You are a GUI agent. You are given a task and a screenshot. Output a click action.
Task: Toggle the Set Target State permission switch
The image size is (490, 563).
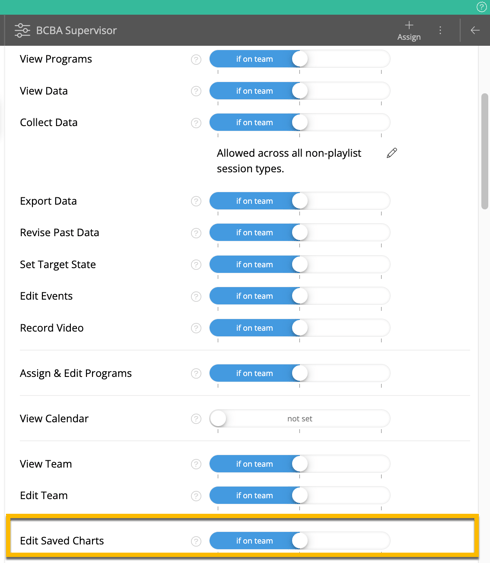[300, 265]
